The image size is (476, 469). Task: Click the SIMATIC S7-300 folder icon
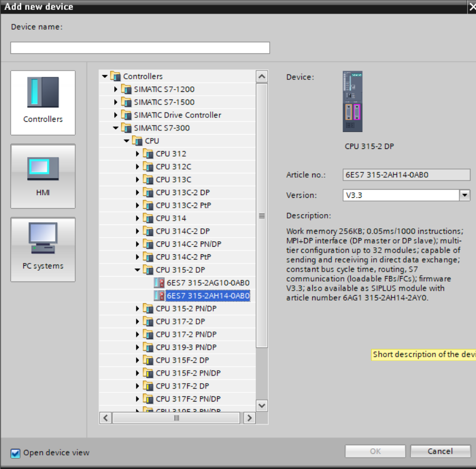[x=126, y=128]
